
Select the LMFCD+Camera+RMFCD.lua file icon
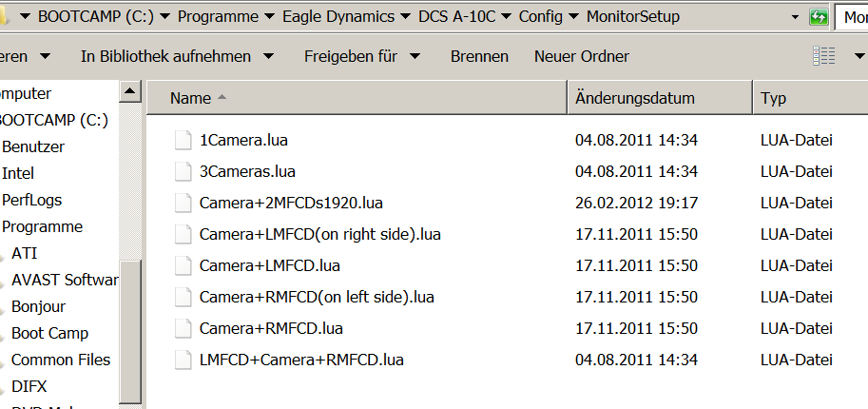coord(183,360)
